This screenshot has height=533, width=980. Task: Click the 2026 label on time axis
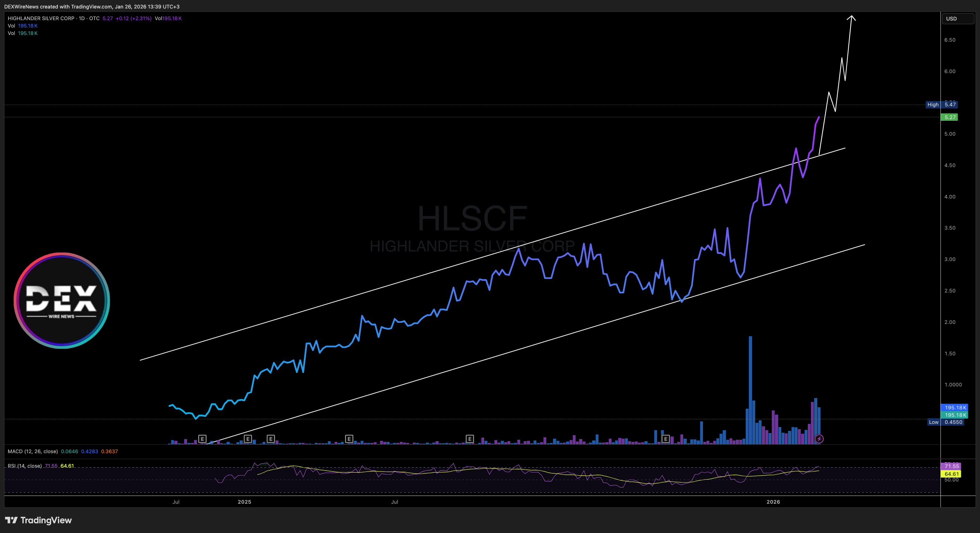pyautogui.click(x=773, y=502)
